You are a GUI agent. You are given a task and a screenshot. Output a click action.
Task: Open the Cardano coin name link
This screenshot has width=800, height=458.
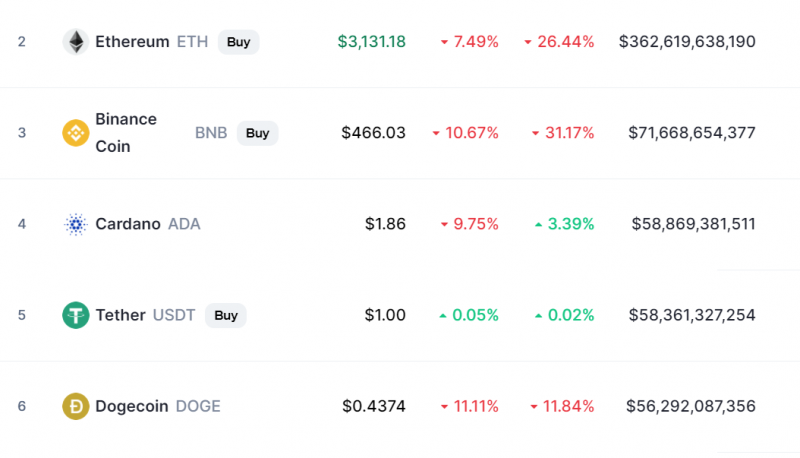click(x=128, y=224)
